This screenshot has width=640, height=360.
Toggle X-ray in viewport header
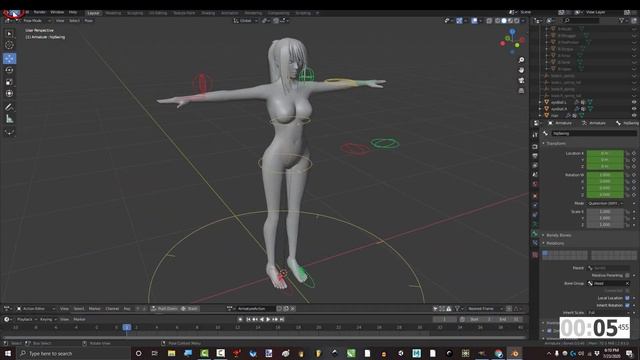pos(489,20)
